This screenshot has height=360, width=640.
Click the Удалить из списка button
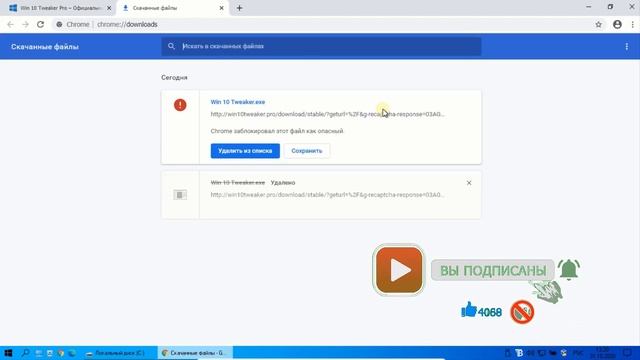(x=245, y=151)
